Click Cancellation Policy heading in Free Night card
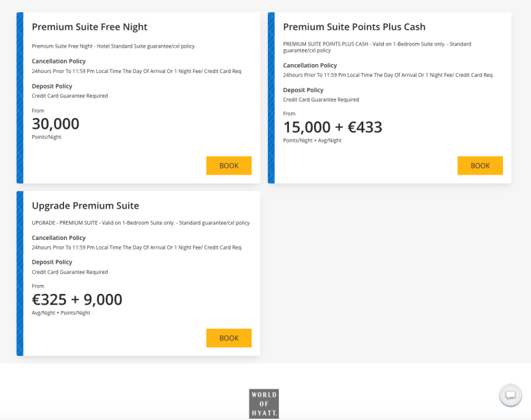Viewport: 531px width, 420px height. (x=59, y=61)
